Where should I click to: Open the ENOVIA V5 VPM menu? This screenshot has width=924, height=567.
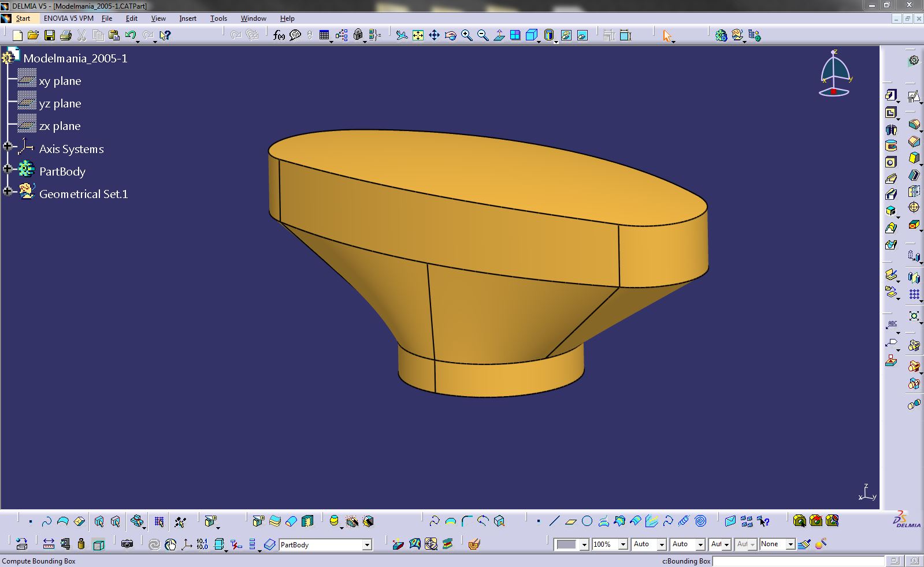coord(68,18)
